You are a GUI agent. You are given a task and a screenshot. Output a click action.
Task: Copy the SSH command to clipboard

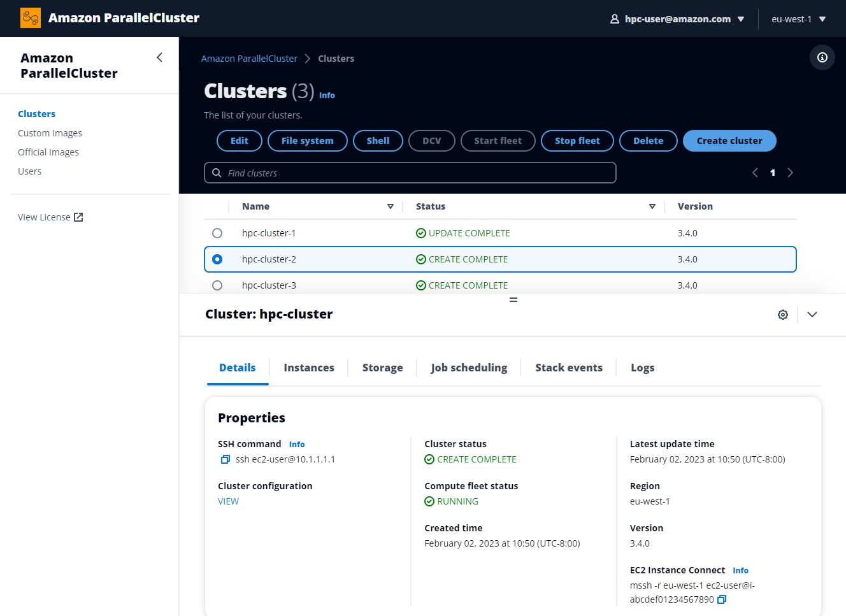point(225,459)
